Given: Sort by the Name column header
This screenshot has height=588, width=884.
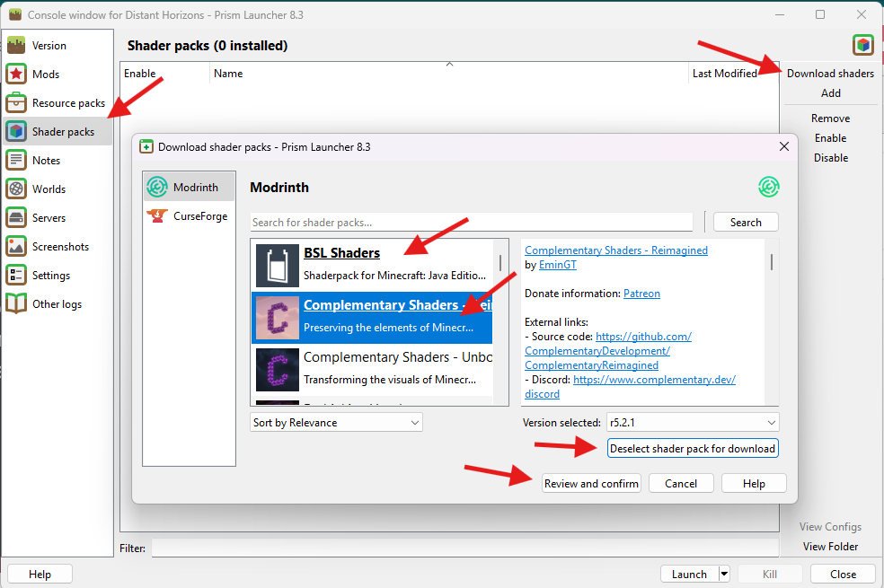Looking at the screenshot, I should 449,74.
